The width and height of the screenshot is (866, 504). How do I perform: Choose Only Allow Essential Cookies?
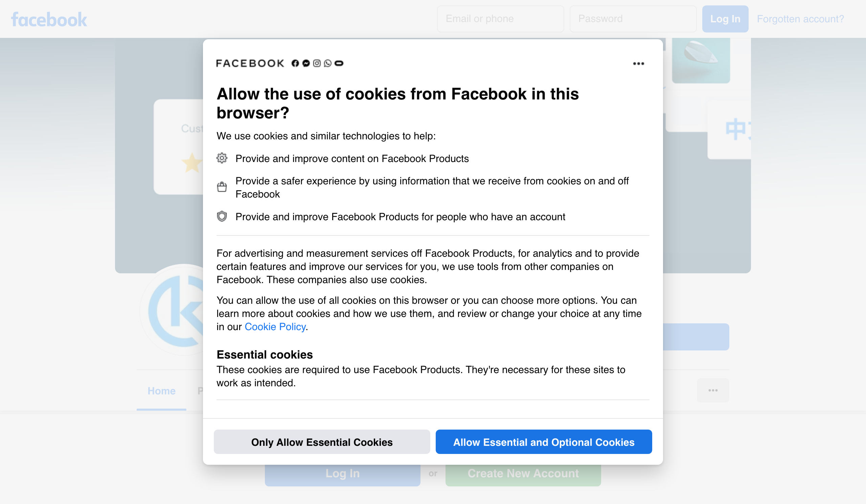point(322,441)
